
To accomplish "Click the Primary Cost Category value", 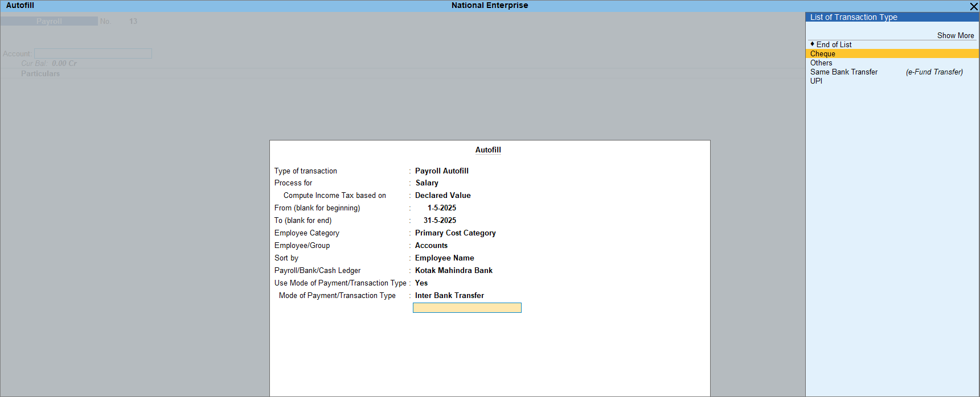I will [455, 233].
